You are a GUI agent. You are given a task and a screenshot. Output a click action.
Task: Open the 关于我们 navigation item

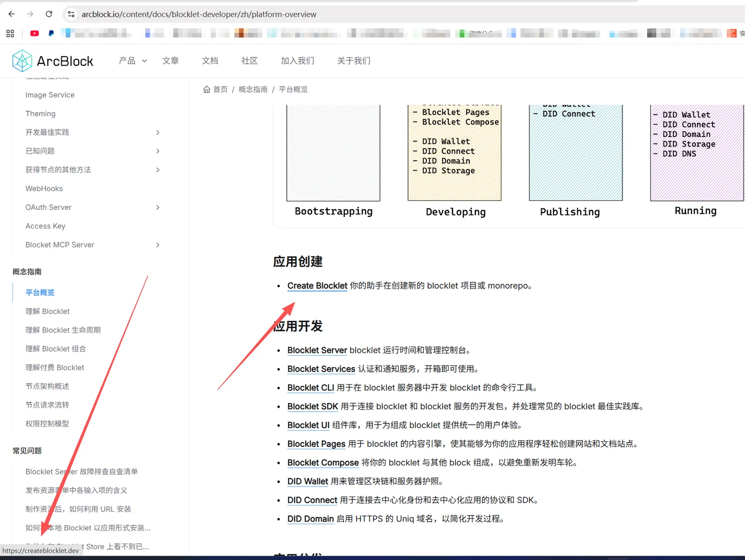pos(354,61)
